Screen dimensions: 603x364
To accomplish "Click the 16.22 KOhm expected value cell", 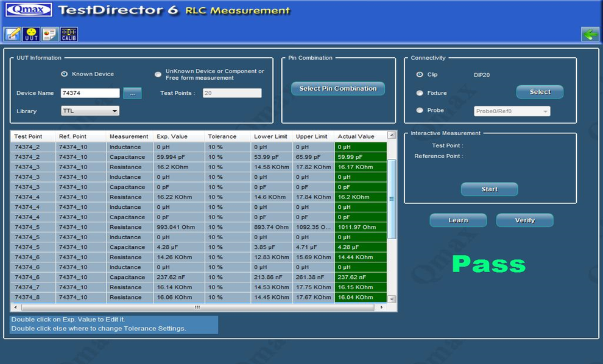I will coord(179,197).
